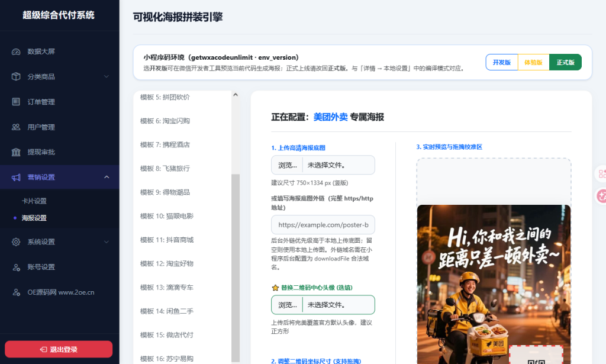Click 浏览 under 替换二维码中心头像
Image resolution: width=606 pixels, height=364 pixels.
click(287, 305)
